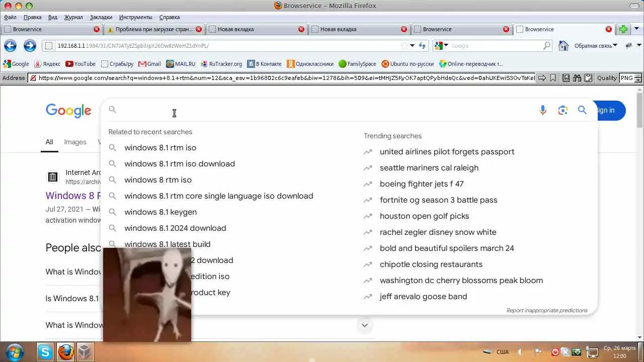Open Gmail bookmark
The width and height of the screenshot is (644, 362).
(x=149, y=64)
